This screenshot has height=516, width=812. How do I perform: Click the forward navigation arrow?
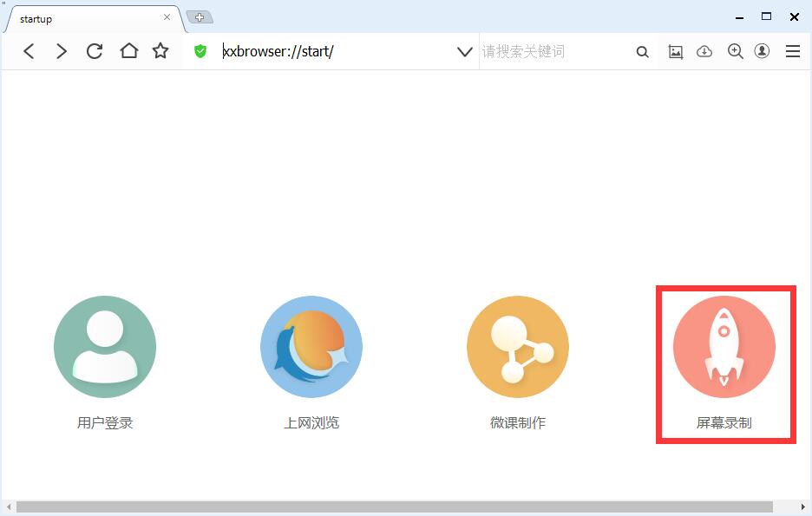point(61,52)
